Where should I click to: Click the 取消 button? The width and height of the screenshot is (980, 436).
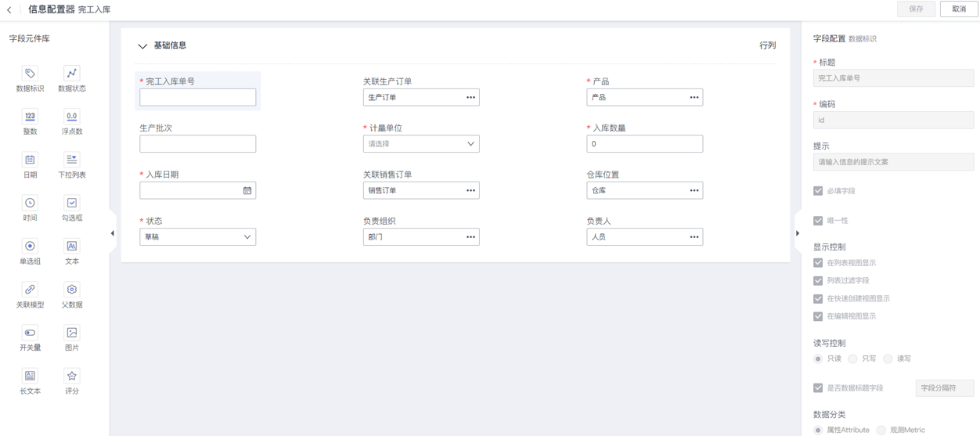coord(959,9)
